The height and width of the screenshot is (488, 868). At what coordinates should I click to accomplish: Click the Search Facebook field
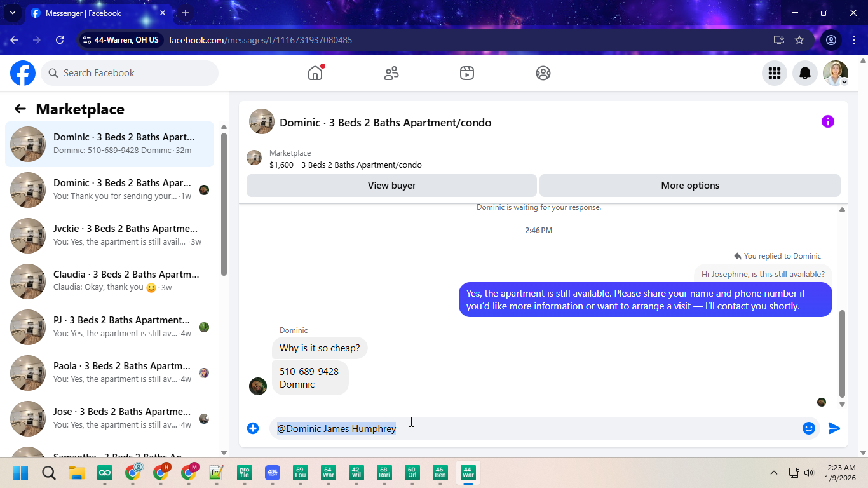coord(130,73)
